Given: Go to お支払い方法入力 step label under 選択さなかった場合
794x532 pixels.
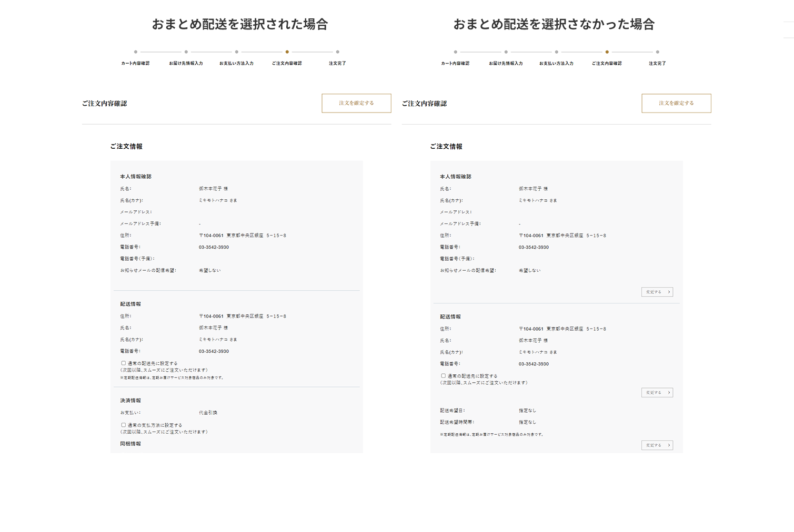Looking at the screenshot, I should pos(556,64).
